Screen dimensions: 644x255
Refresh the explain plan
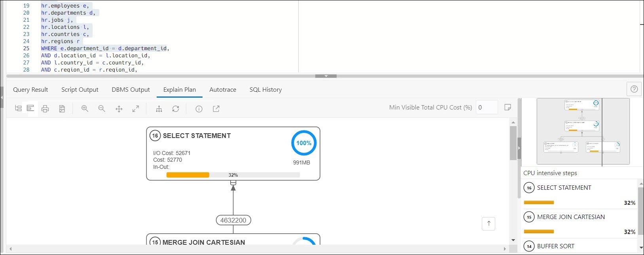click(x=176, y=109)
